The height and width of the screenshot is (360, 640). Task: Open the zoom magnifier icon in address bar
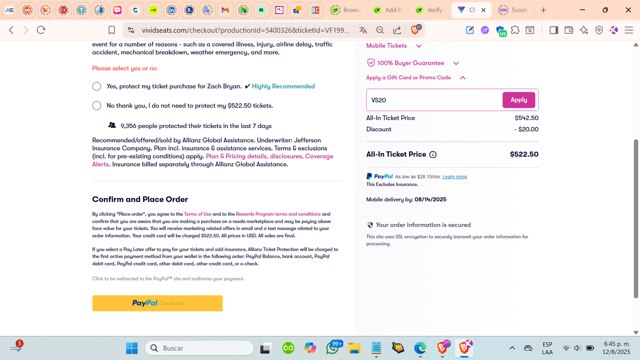click(380, 30)
